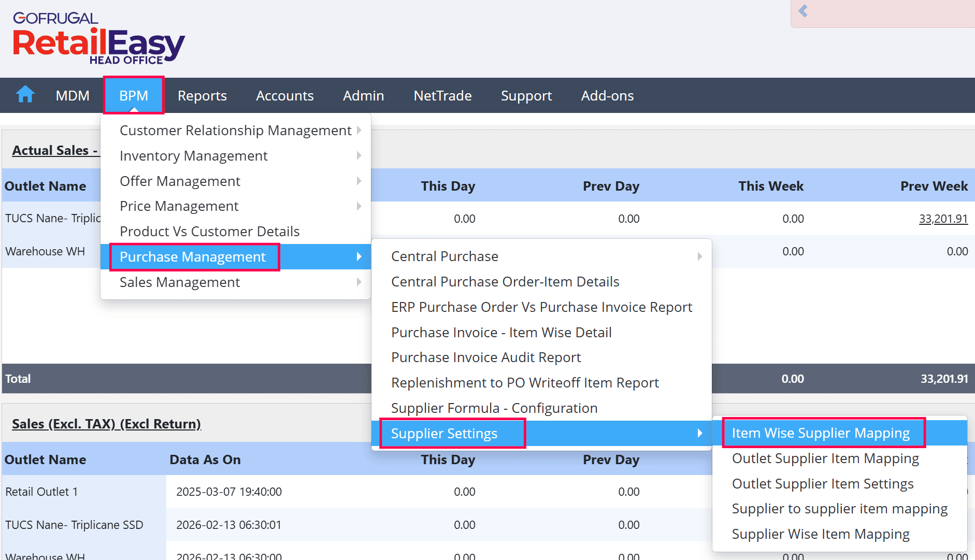Expand the Central Purchase submenu arrow
This screenshot has width=975, height=560.
tap(700, 256)
